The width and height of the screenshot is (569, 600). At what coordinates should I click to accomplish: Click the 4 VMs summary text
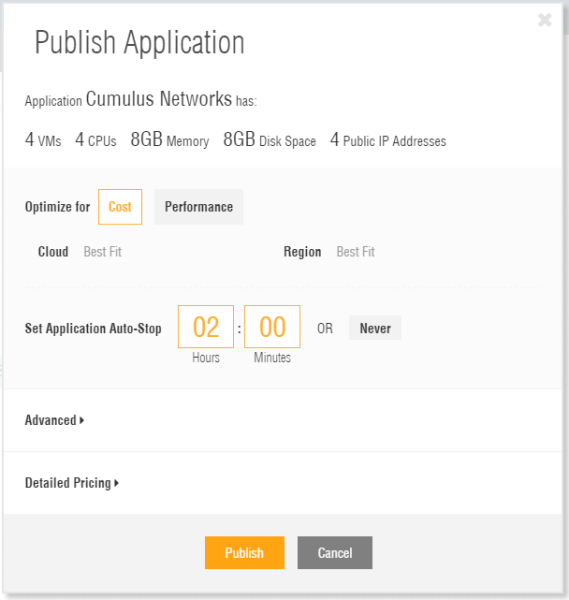pos(43,140)
